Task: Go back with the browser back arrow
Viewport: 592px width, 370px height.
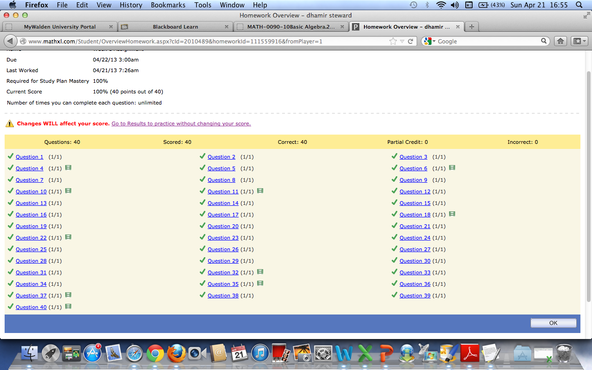Action: [10, 41]
